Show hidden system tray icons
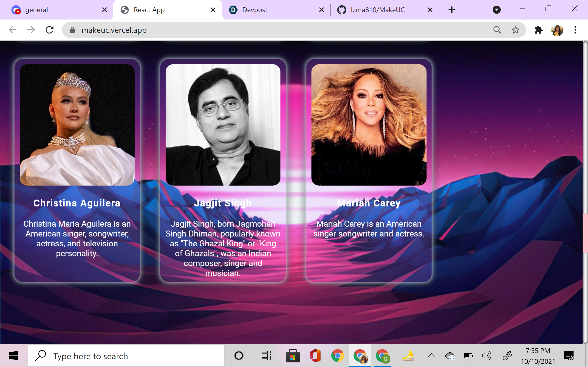 432,356
